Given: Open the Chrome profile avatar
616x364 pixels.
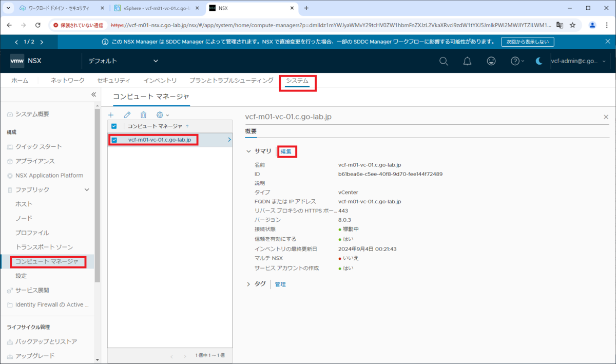Looking at the screenshot, I should 592,25.
